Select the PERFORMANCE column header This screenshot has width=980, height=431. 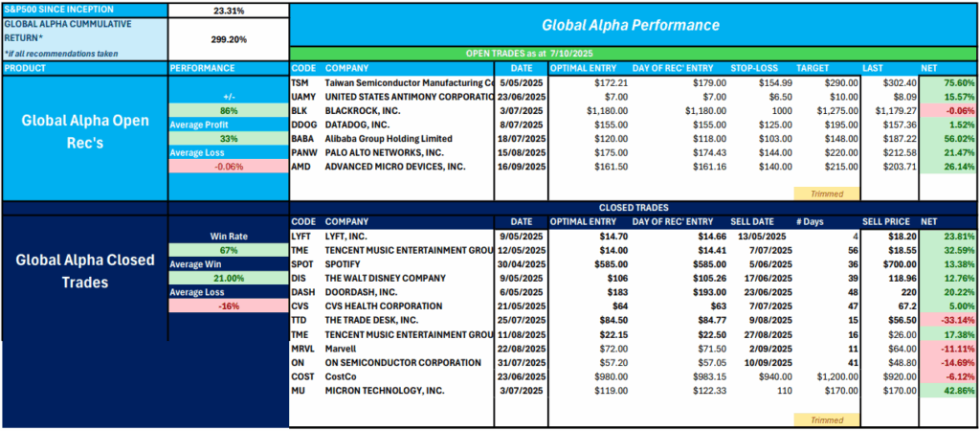point(202,69)
